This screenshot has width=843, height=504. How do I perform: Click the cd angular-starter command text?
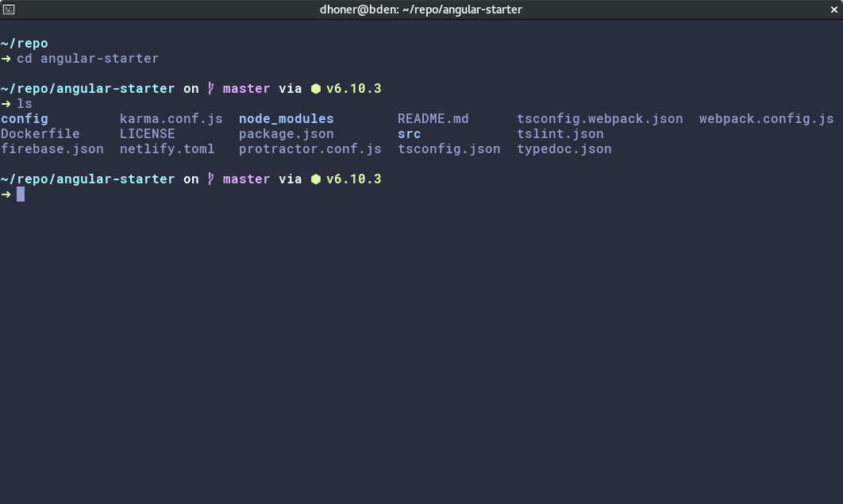click(87, 59)
